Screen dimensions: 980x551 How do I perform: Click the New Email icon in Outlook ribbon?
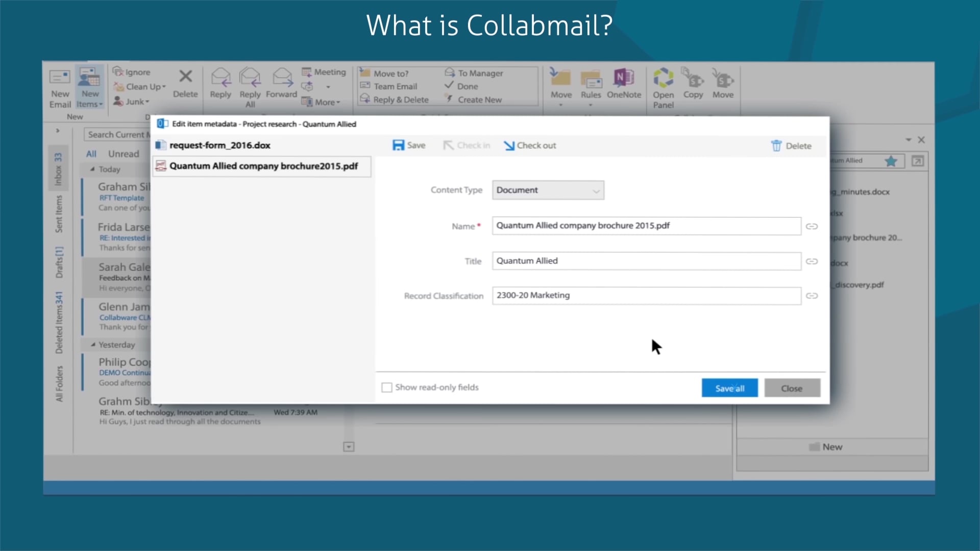tap(60, 88)
